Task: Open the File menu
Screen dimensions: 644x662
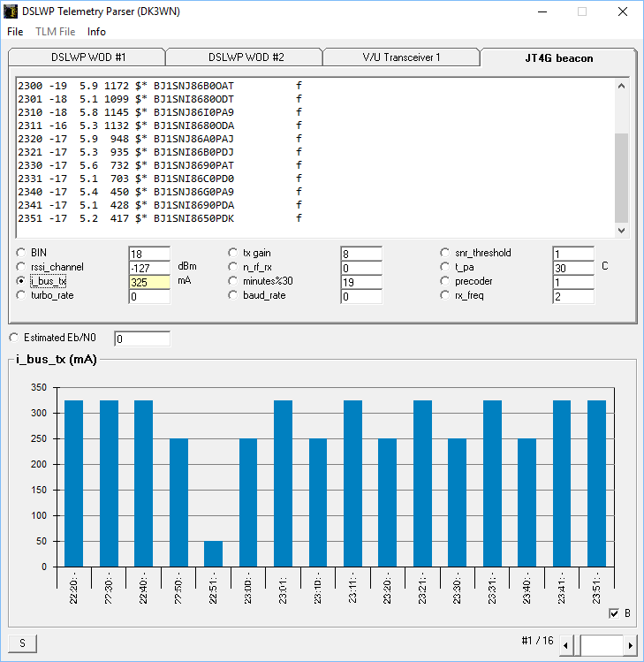Action: click(15, 32)
